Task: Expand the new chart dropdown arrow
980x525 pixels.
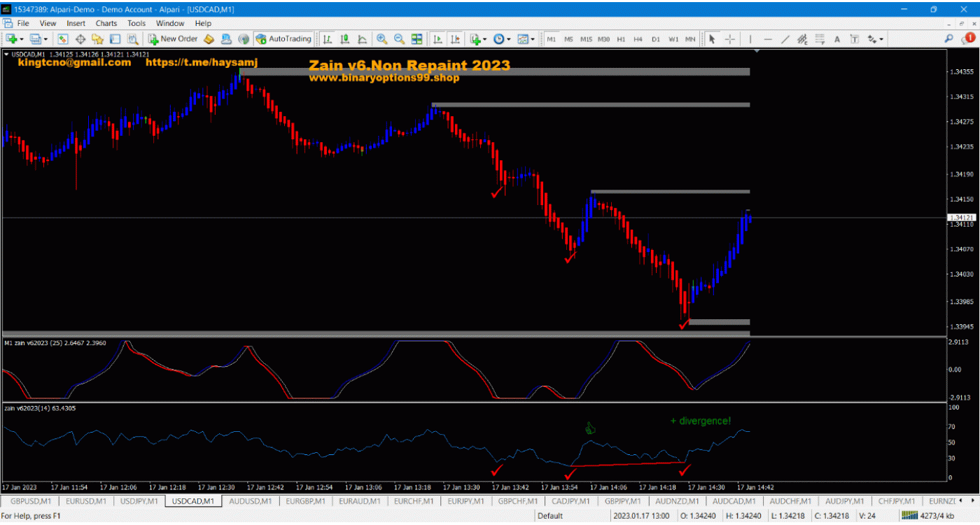Action: pos(22,40)
